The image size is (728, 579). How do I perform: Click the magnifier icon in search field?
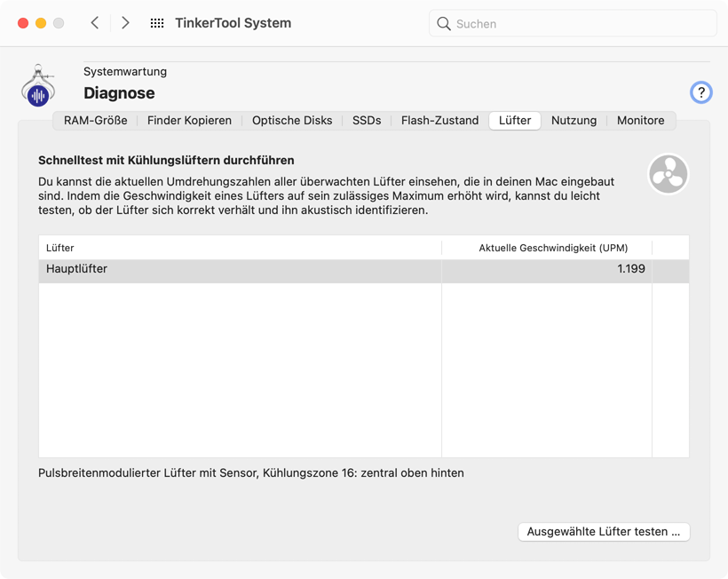[443, 24]
